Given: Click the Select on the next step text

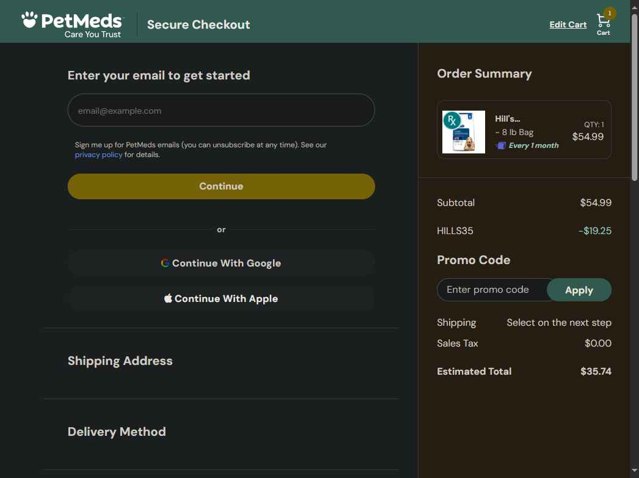Looking at the screenshot, I should point(559,323).
